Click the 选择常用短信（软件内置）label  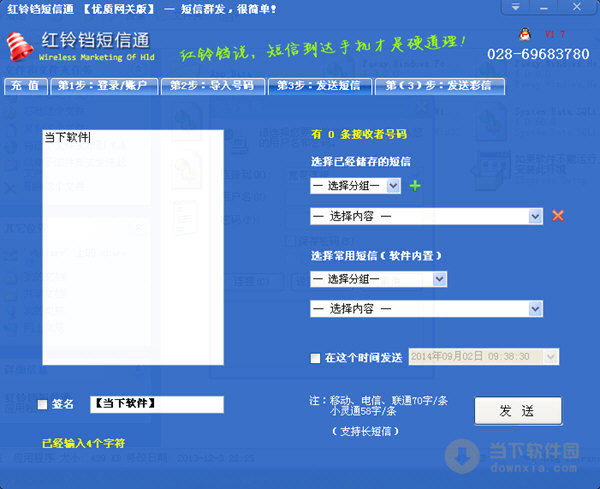[376, 256]
